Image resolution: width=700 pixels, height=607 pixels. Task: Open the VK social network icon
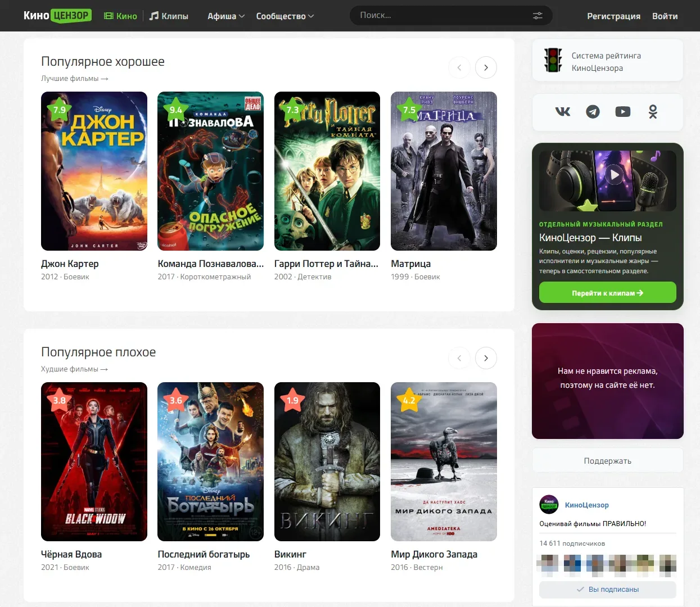[x=563, y=112]
